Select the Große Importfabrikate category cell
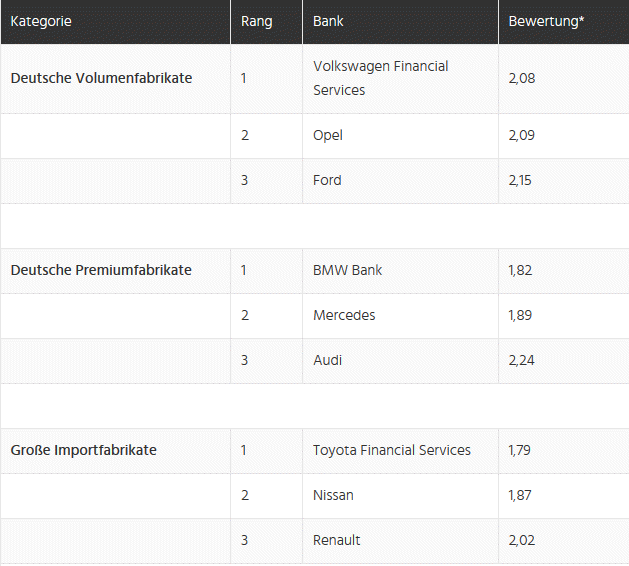The width and height of the screenshot is (629, 566). click(116, 451)
